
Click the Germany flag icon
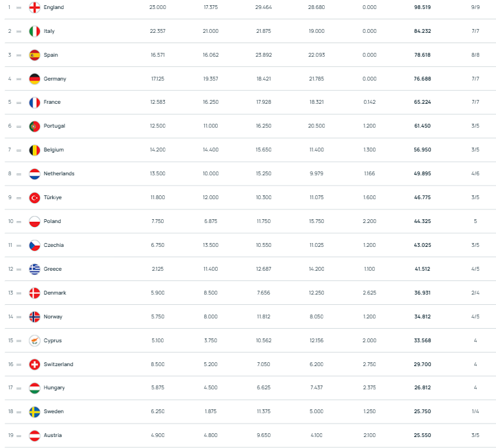point(35,79)
